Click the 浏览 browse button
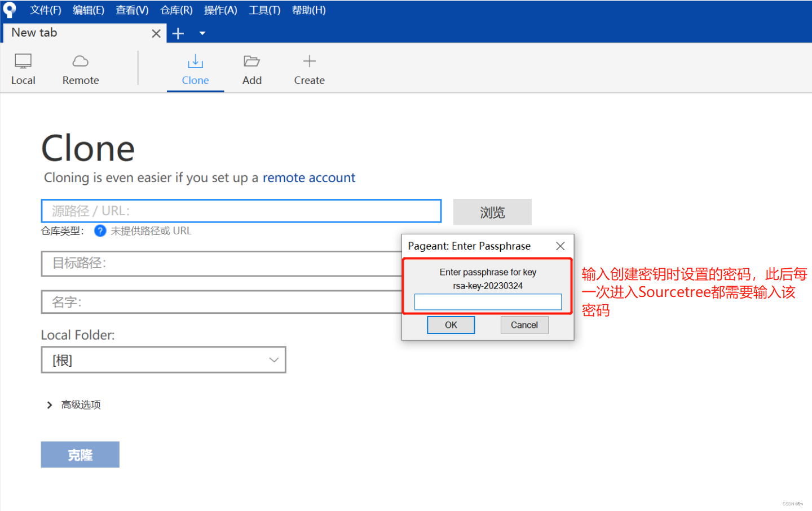 492,212
